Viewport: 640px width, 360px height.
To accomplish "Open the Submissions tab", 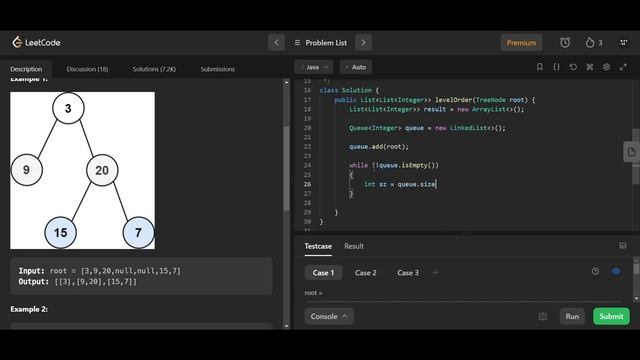I will pos(218,69).
